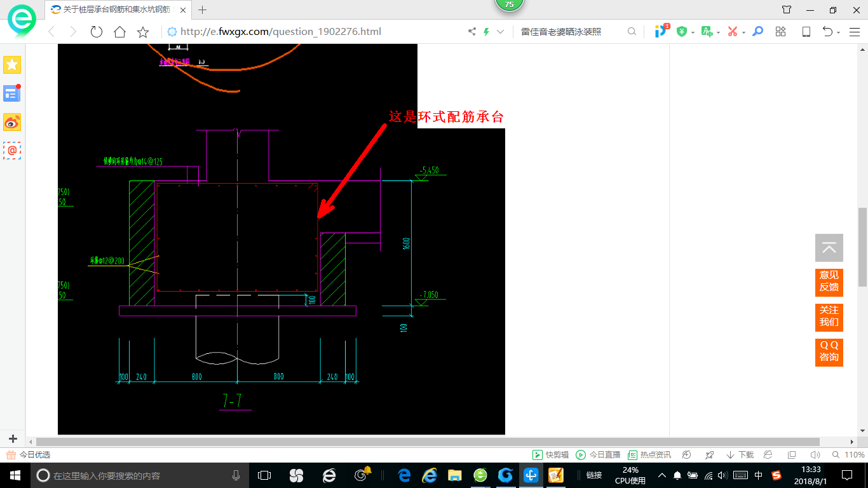Open the Weibo sidebar icon
The height and width of the screenshot is (488, 868).
point(12,122)
